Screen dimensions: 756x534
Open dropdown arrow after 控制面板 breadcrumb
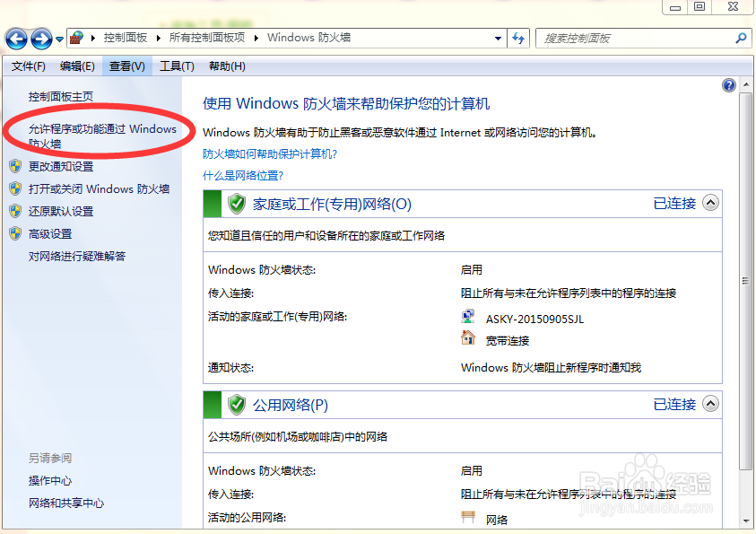(x=158, y=38)
